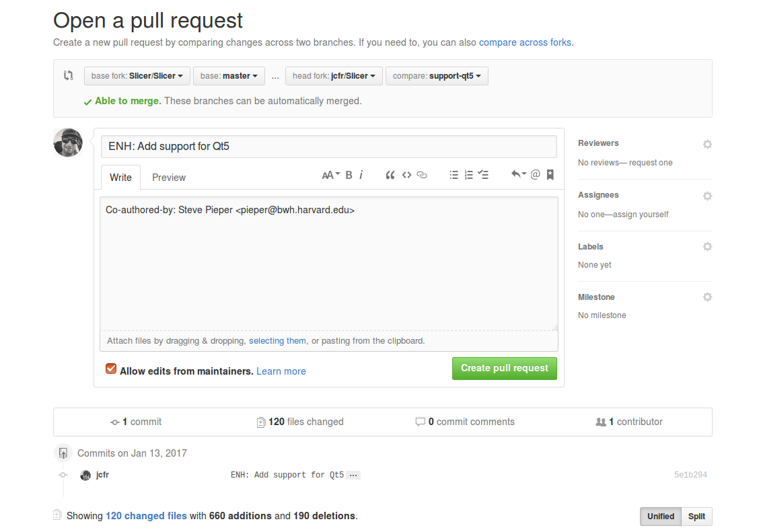Open the head fork jcfr/Slicer dropdown
Screen dimensions: 757x532
334,76
